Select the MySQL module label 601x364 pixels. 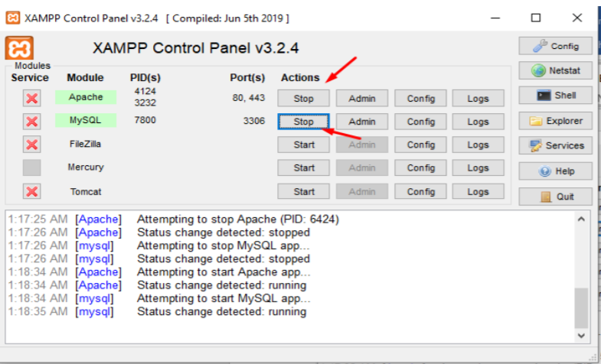[86, 120]
